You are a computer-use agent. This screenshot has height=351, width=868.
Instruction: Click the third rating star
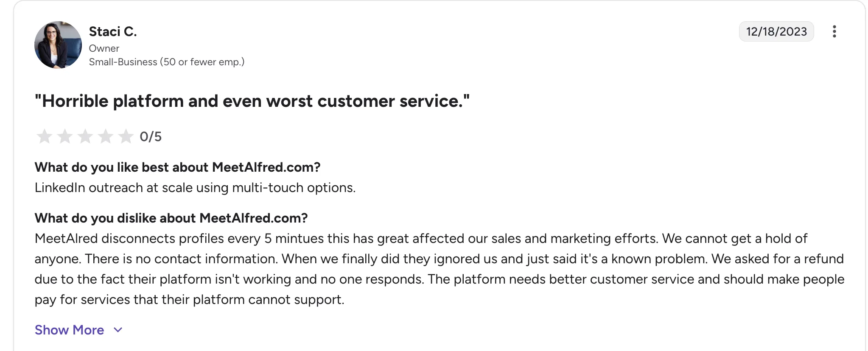tap(85, 136)
